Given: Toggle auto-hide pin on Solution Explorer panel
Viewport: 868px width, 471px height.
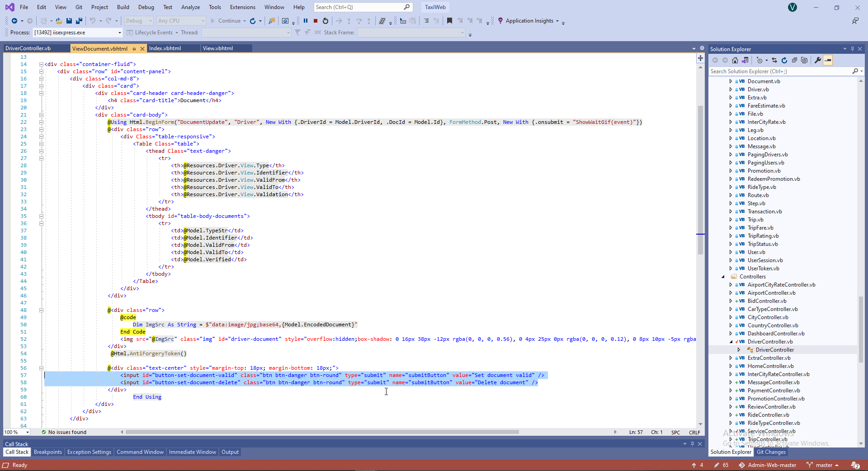Looking at the screenshot, I should (853, 49).
